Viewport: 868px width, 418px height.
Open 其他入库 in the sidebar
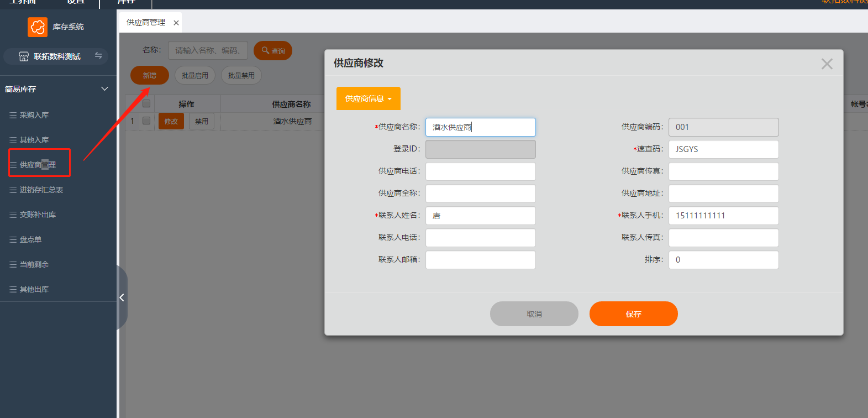click(34, 140)
